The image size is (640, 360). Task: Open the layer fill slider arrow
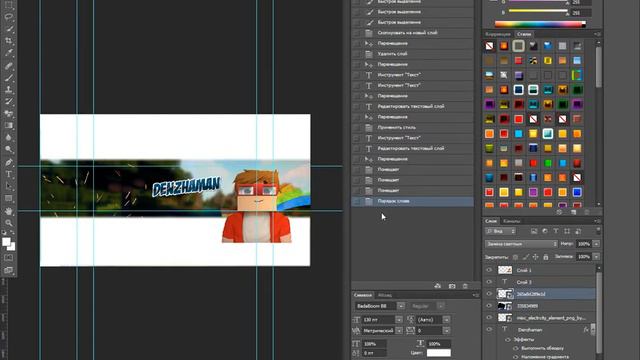596,257
